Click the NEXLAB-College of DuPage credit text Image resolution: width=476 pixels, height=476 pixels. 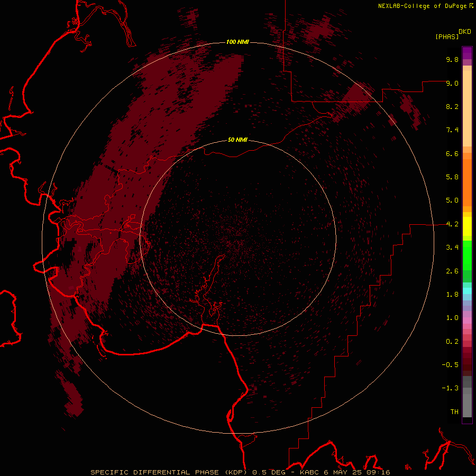422,6
